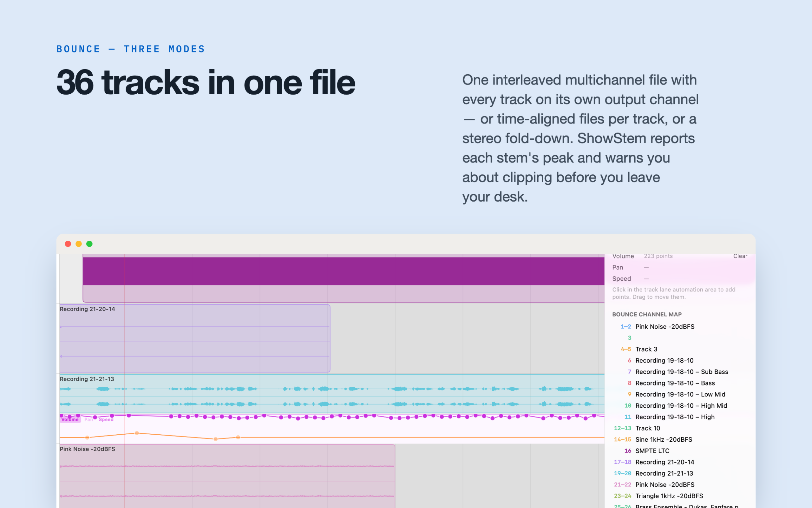Clear the Volume automation points

[740, 256]
